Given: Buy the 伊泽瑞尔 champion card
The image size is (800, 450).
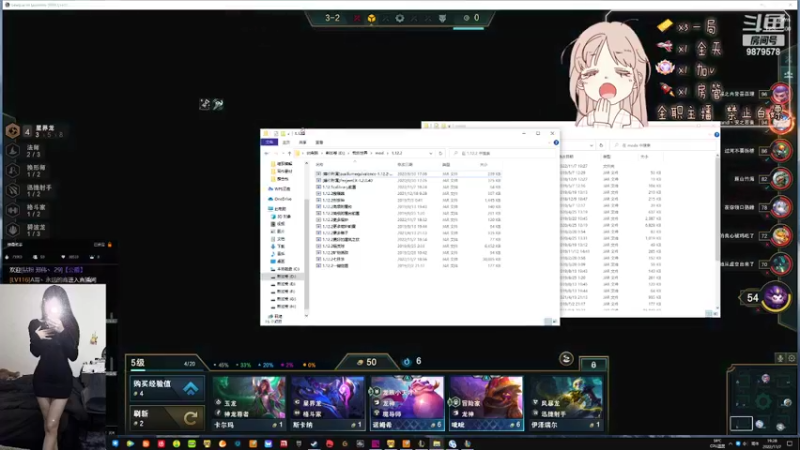Looking at the screenshot, I should (x=566, y=403).
